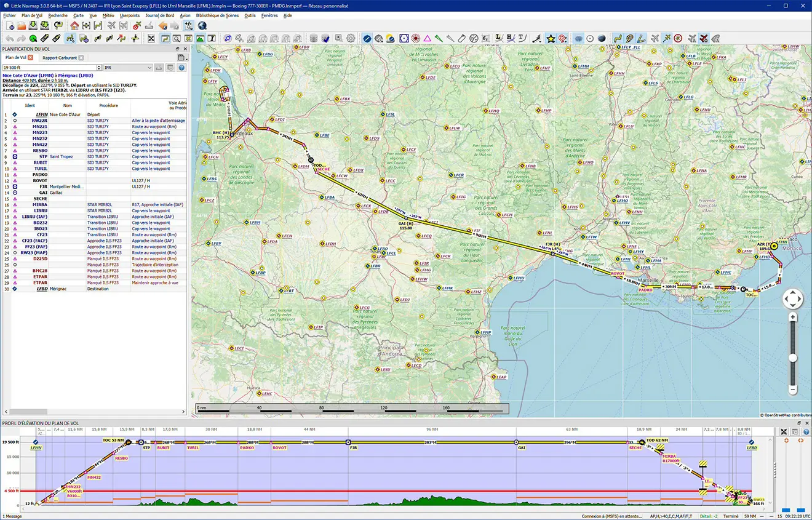Click the compass navigation icon

pyautogui.click(x=228, y=39)
